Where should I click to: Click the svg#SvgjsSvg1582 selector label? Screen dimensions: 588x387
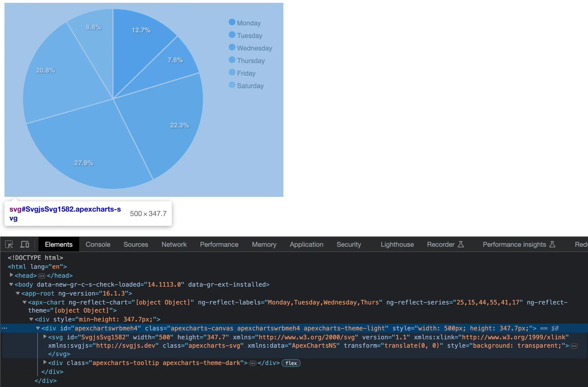click(65, 213)
